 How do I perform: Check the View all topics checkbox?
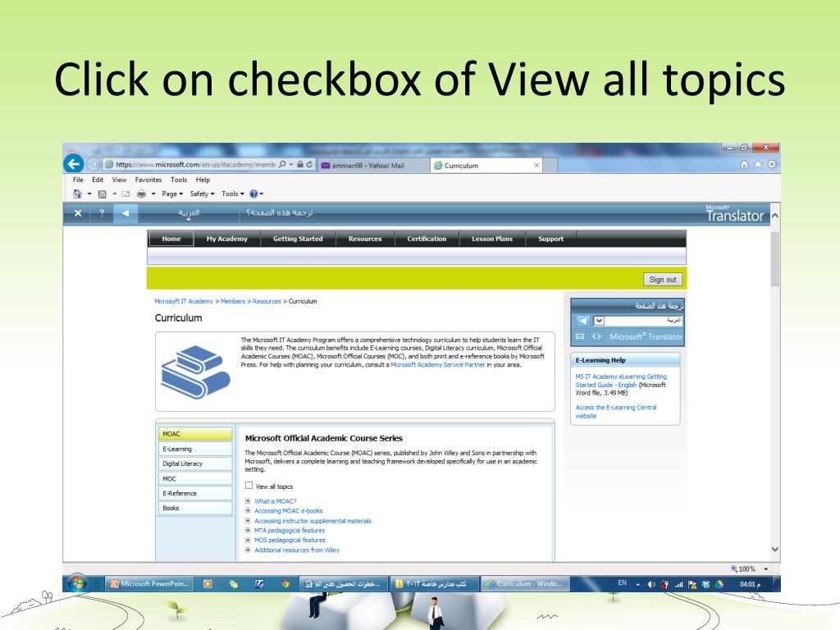pyautogui.click(x=249, y=486)
